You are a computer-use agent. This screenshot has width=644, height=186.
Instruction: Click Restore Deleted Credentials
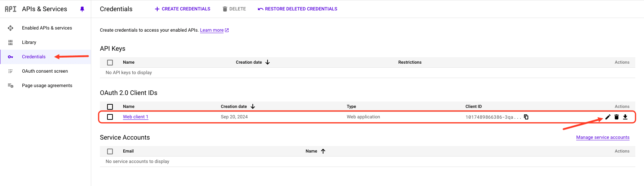[x=297, y=9]
